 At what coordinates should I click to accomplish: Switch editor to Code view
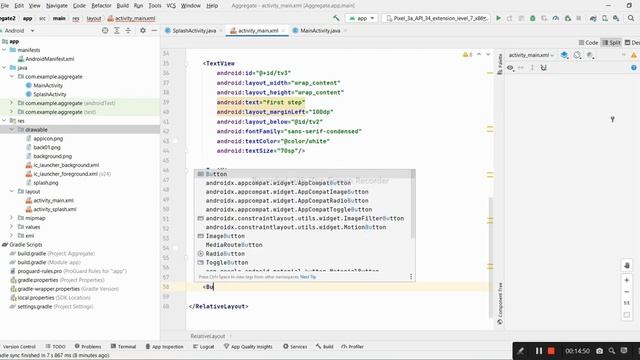(x=588, y=42)
